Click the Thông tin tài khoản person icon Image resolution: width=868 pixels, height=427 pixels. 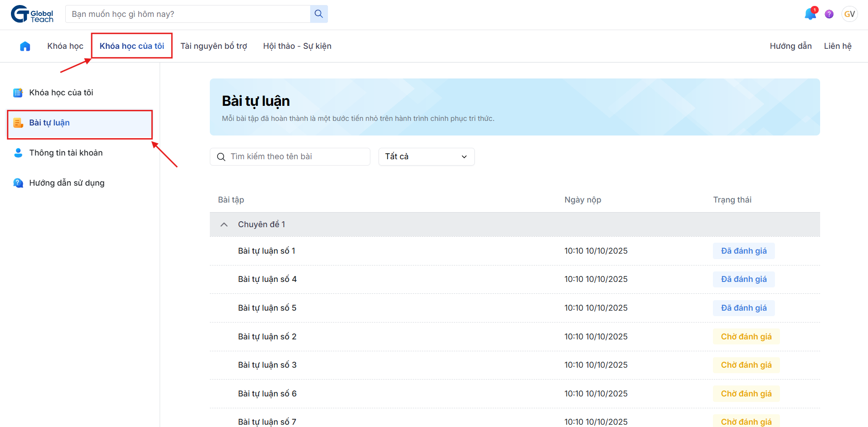(x=18, y=153)
